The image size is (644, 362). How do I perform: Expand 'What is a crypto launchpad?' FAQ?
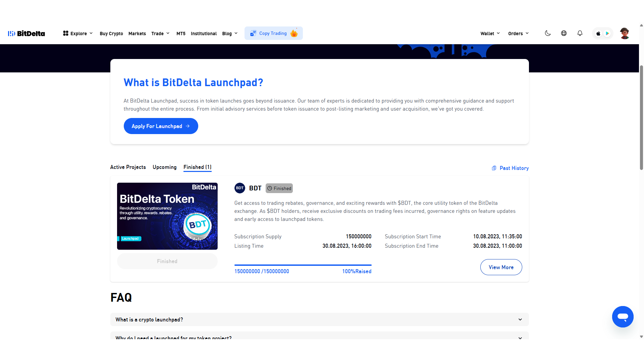320,319
